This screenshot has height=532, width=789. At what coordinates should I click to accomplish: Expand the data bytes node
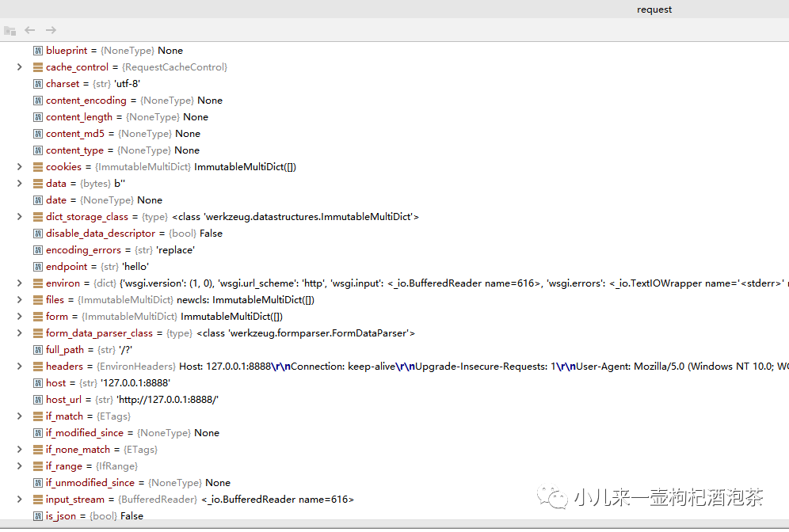point(19,183)
